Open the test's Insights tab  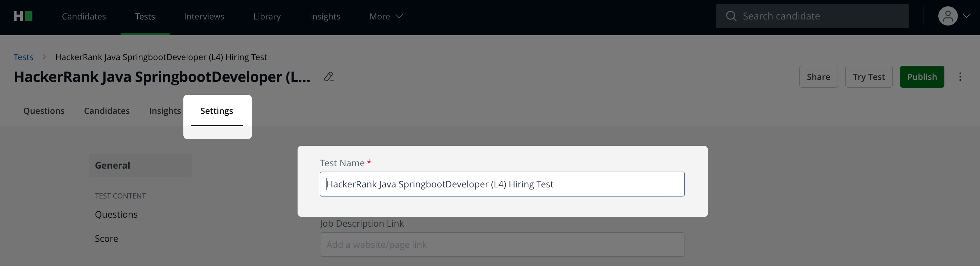(x=165, y=111)
